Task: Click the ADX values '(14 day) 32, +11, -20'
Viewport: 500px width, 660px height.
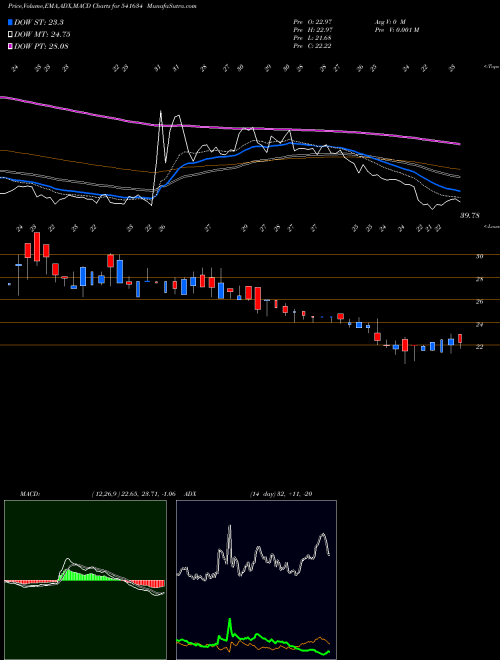Action: [x=281, y=494]
